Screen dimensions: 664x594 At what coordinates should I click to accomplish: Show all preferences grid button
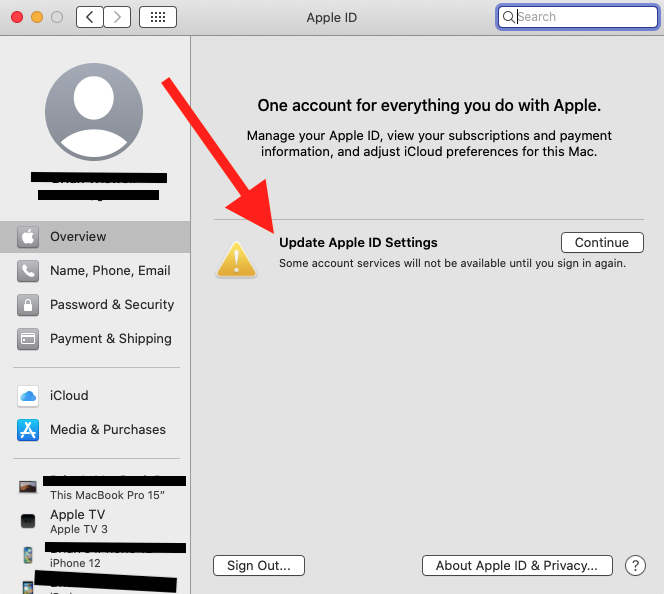(158, 17)
